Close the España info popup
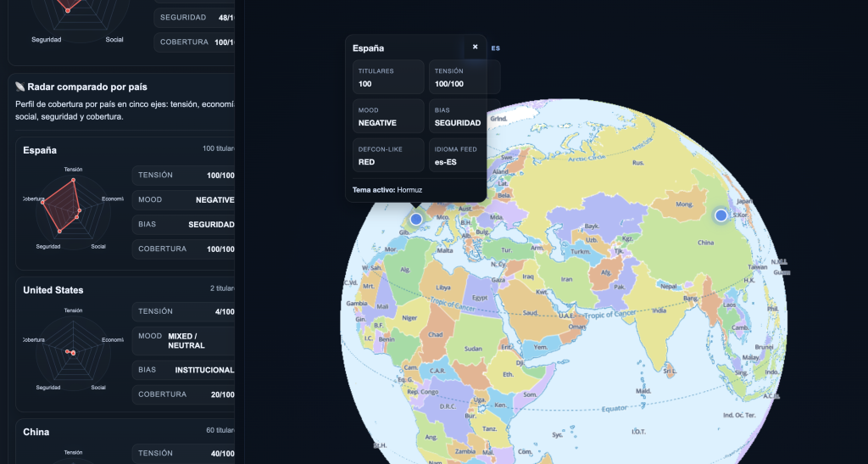 tap(475, 48)
